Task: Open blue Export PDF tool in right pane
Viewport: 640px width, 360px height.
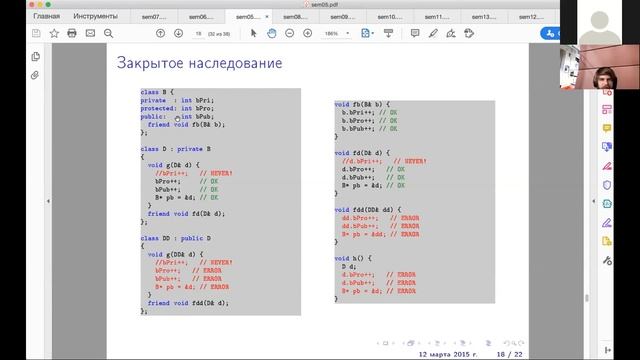Action: point(607,147)
